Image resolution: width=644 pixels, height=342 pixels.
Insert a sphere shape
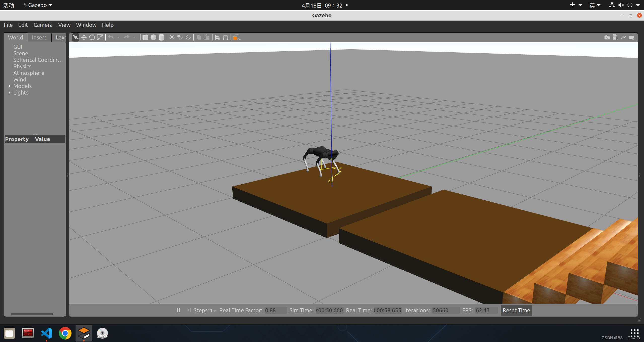pos(153,37)
